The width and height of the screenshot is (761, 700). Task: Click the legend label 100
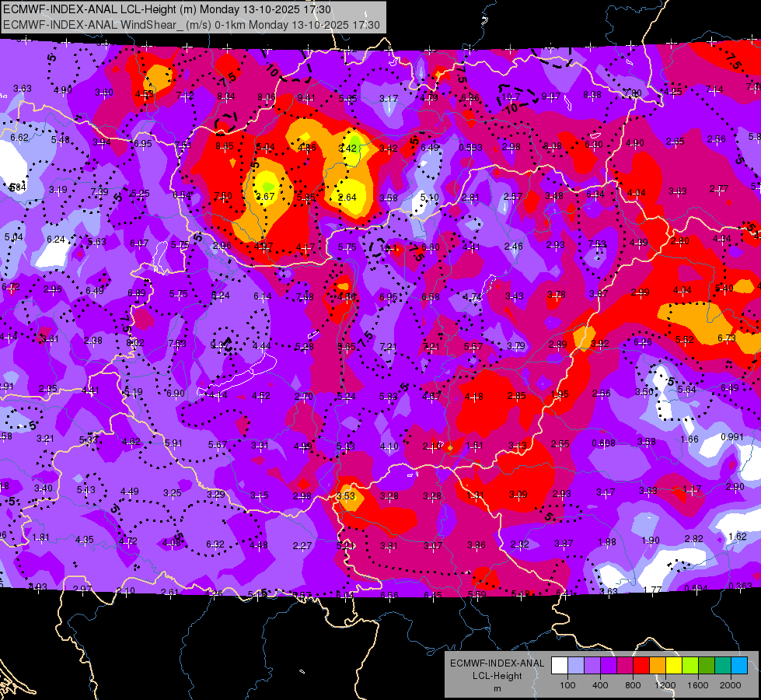567,685
